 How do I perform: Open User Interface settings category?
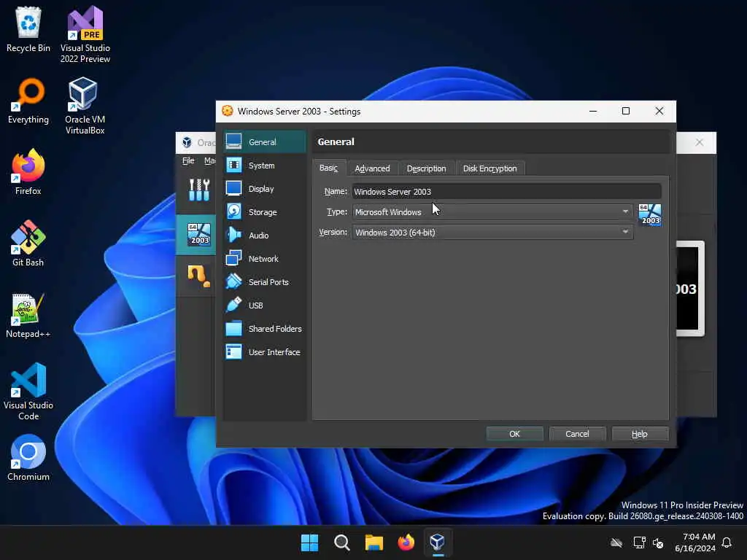pyautogui.click(x=264, y=352)
